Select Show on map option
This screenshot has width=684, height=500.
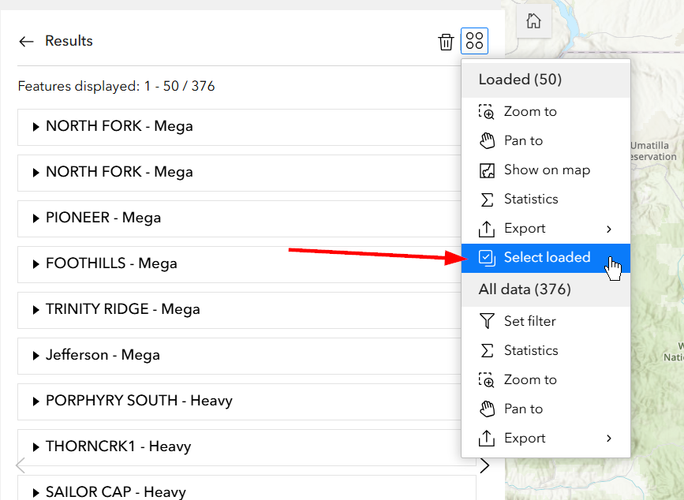click(545, 170)
